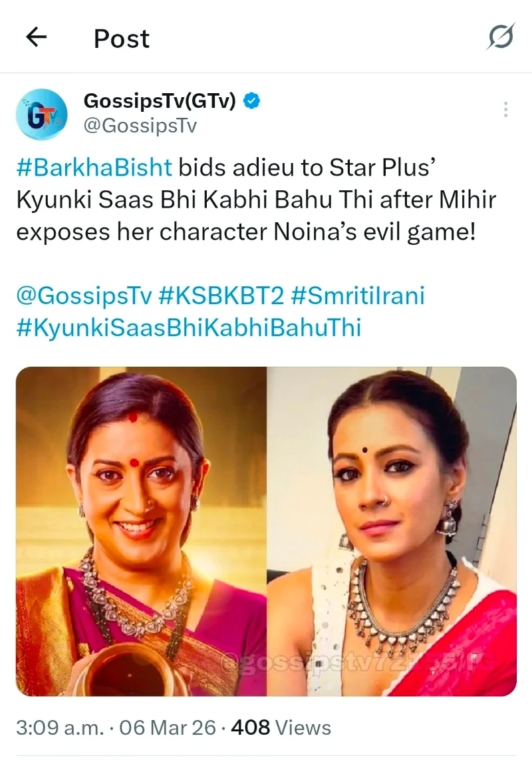Tap the post timestamp 3:09 a.m.
The height and width of the screenshot is (760, 532).
click(x=60, y=727)
